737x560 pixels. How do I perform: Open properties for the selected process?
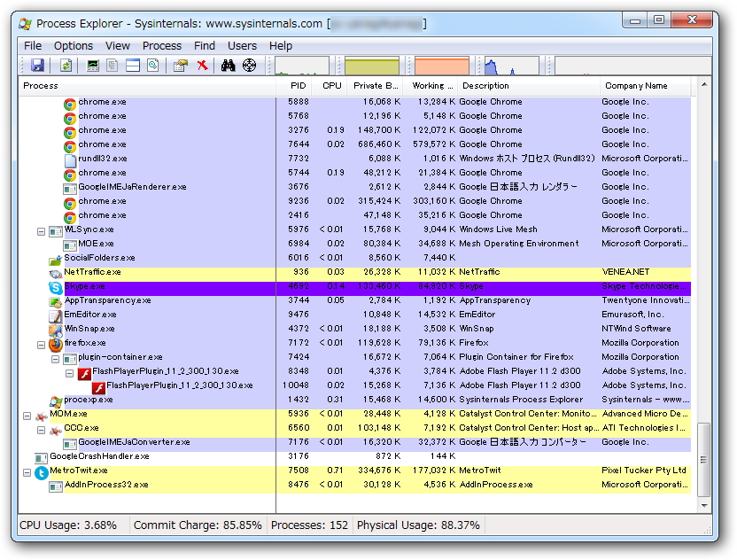[x=179, y=65]
